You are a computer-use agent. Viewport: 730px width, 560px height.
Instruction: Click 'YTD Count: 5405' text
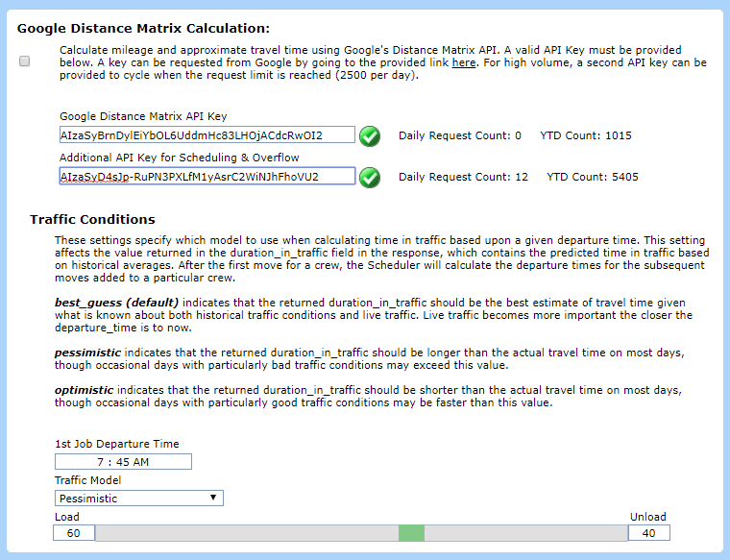(593, 177)
